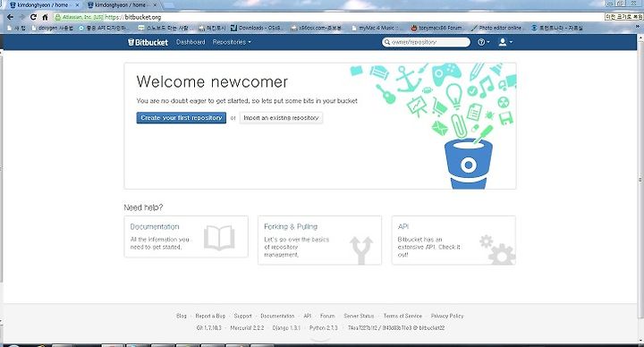Click the Python 2.7.3 version text
This screenshot has width=644, height=347.
tap(323, 327)
